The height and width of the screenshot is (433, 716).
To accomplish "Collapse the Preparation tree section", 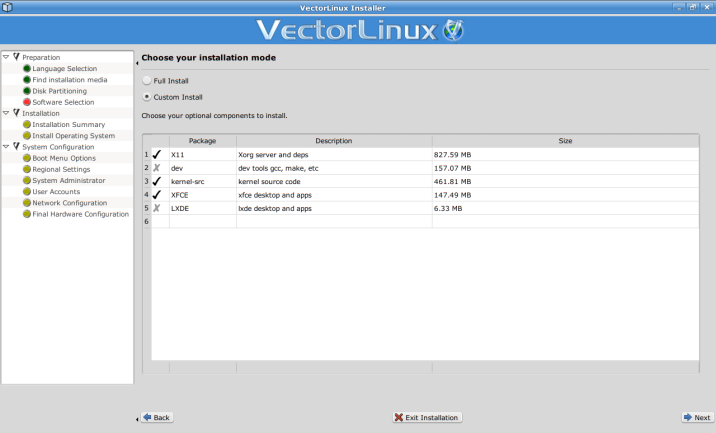I will (6, 57).
